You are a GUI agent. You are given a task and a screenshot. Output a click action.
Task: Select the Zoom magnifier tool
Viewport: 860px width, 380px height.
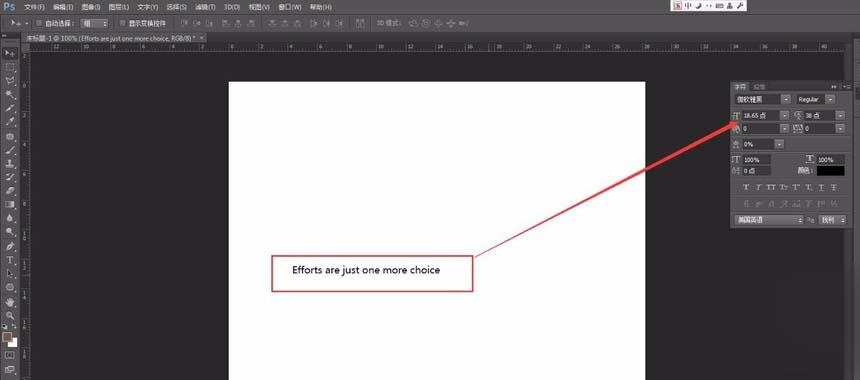coord(10,315)
